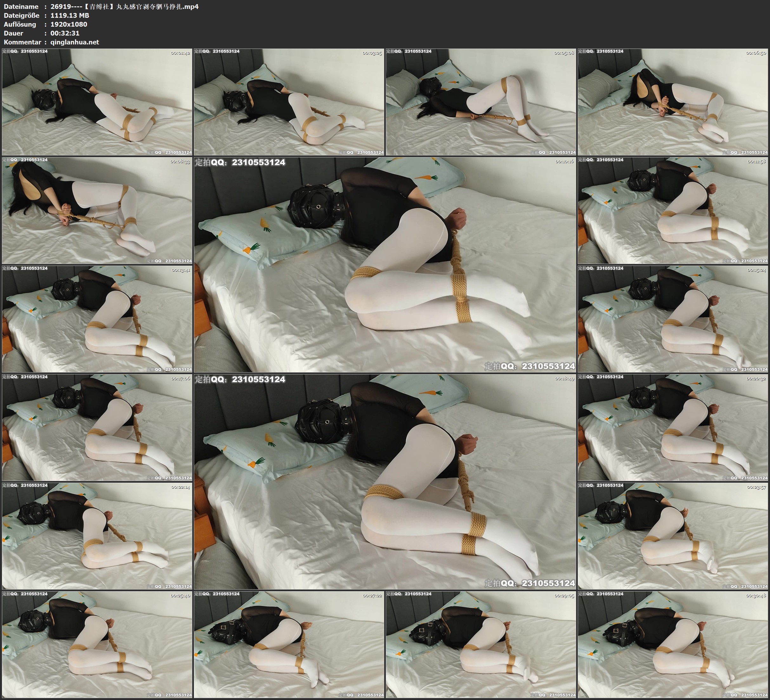The width and height of the screenshot is (770, 700).
Task: Select the last thumbnail stamped 00:30:48
Action: click(673, 644)
